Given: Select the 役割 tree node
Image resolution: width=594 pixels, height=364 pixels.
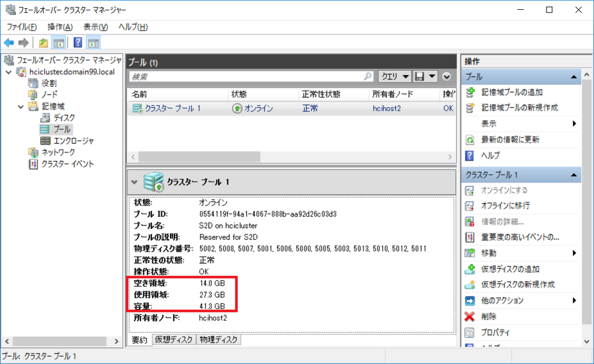Looking at the screenshot, I should pyautogui.click(x=49, y=83).
